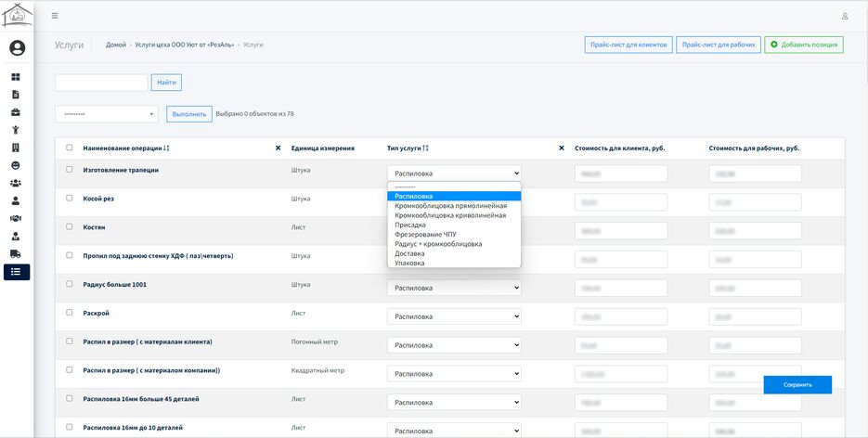868x438 pixels.
Task: Open the single user icon in sidebar
Action: click(16, 200)
